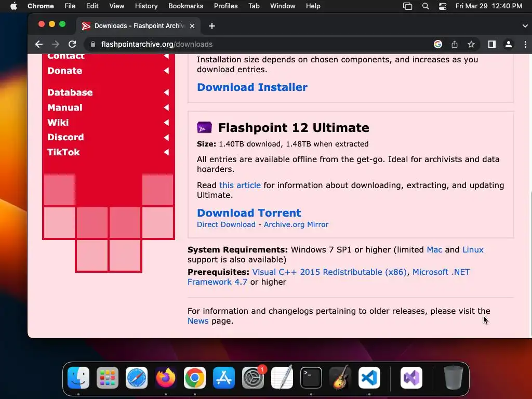Open TextEdit from the Dock
The width and height of the screenshot is (532, 399).
tap(282, 377)
